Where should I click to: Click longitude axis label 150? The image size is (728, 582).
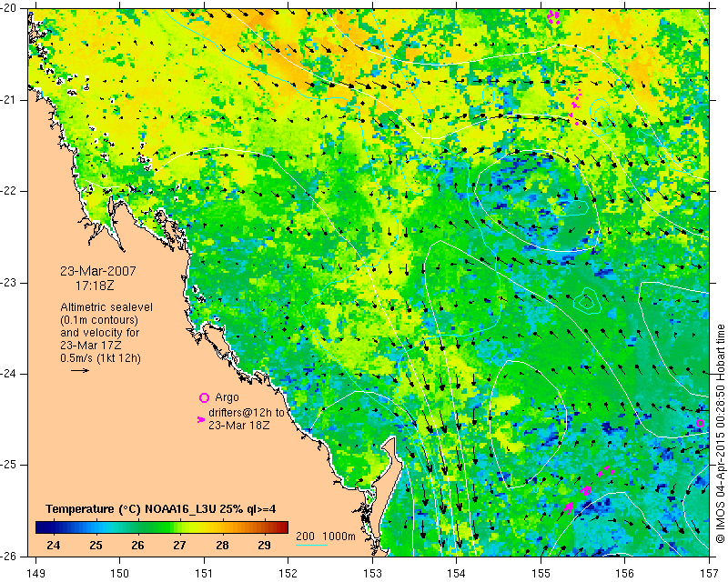[120, 573]
